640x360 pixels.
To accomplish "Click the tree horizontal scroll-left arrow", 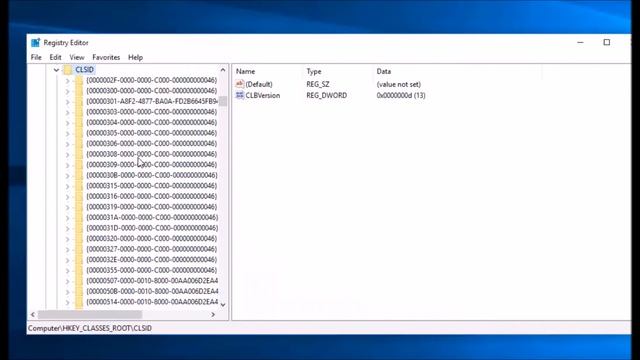I will point(33,315).
